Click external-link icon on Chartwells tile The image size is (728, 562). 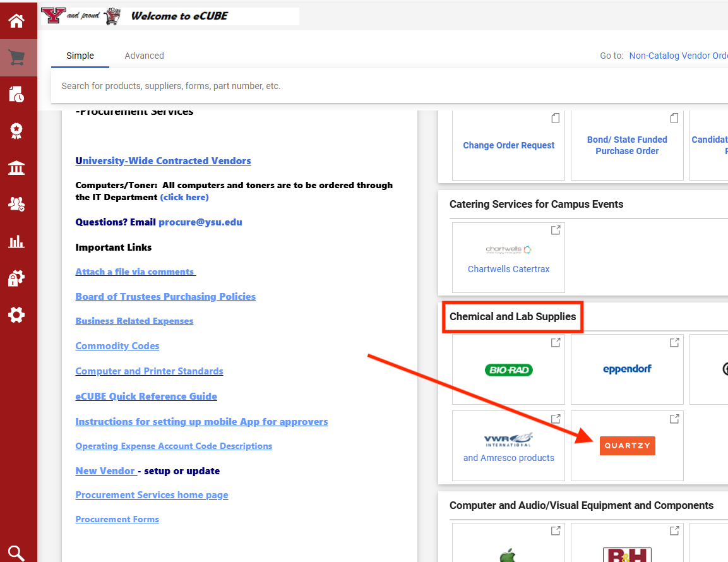(556, 230)
